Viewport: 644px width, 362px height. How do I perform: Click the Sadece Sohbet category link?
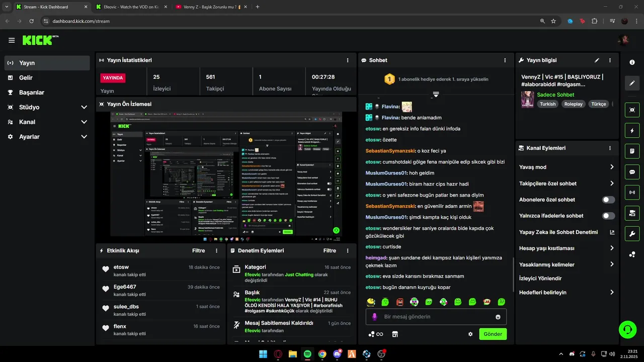555,95
